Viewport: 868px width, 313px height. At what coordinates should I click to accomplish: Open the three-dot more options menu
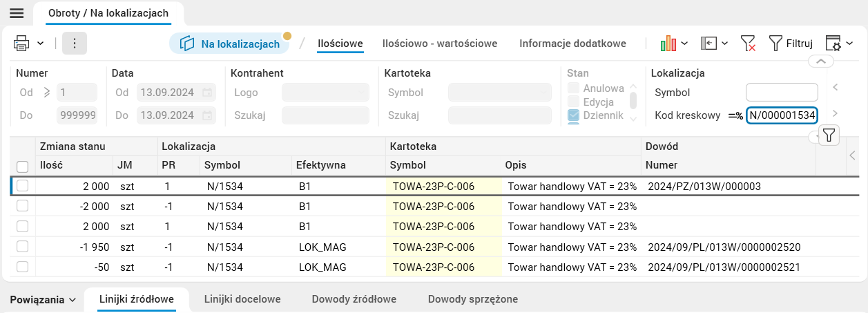point(75,43)
